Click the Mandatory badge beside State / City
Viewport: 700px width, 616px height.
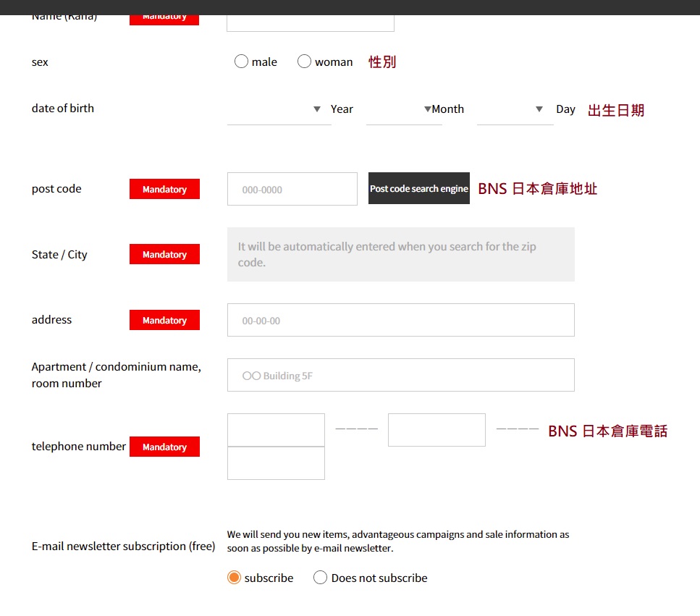tap(164, 254)
